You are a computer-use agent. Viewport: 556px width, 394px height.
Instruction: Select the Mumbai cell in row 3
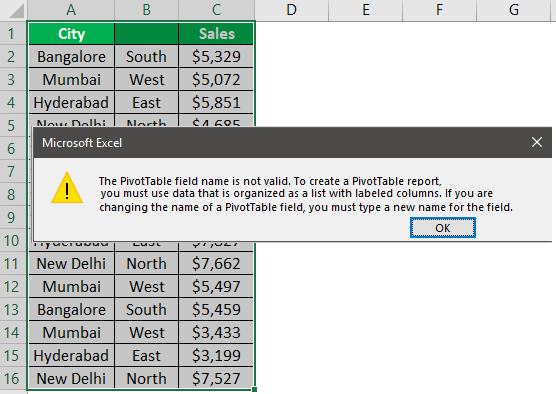click(x=71, y=79)
